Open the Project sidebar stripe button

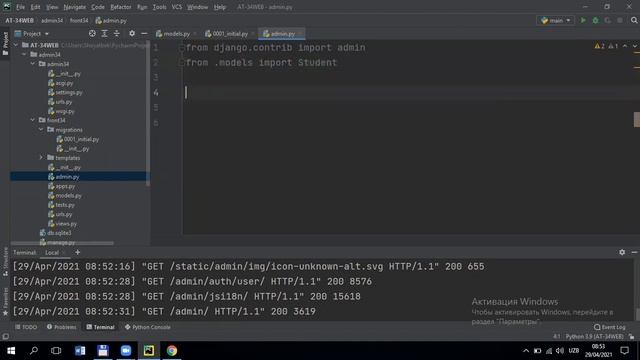(5, 44)
